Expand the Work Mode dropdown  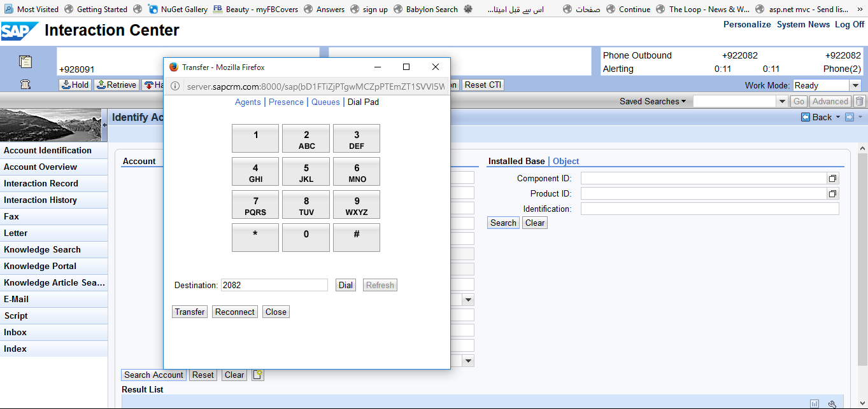[855, 86]
